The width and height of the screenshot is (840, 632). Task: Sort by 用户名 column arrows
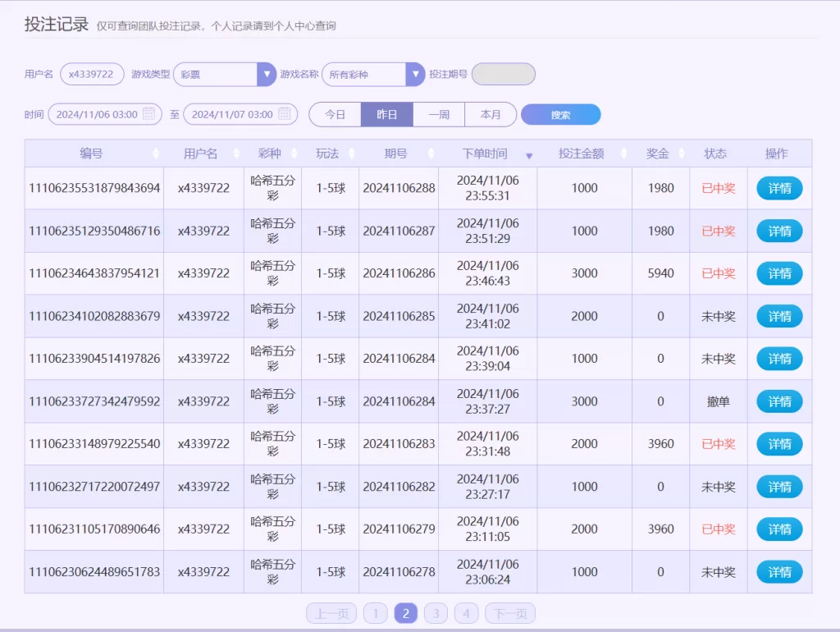(236, 153)
